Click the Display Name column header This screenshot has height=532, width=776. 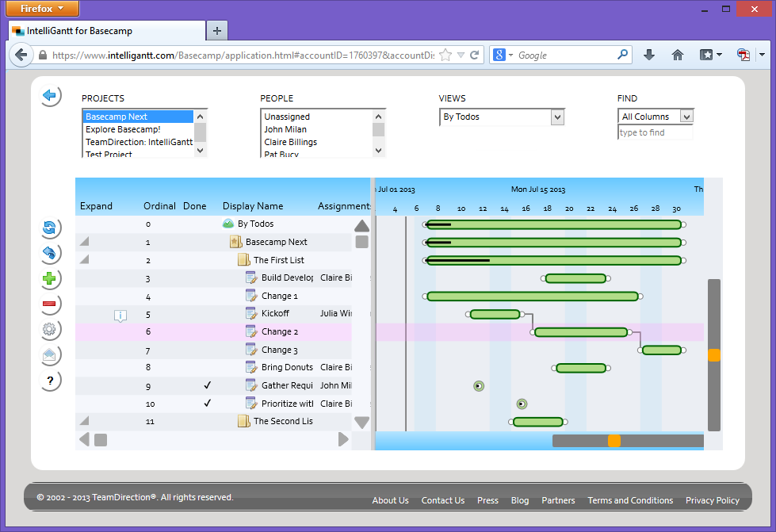click(253, 206)
